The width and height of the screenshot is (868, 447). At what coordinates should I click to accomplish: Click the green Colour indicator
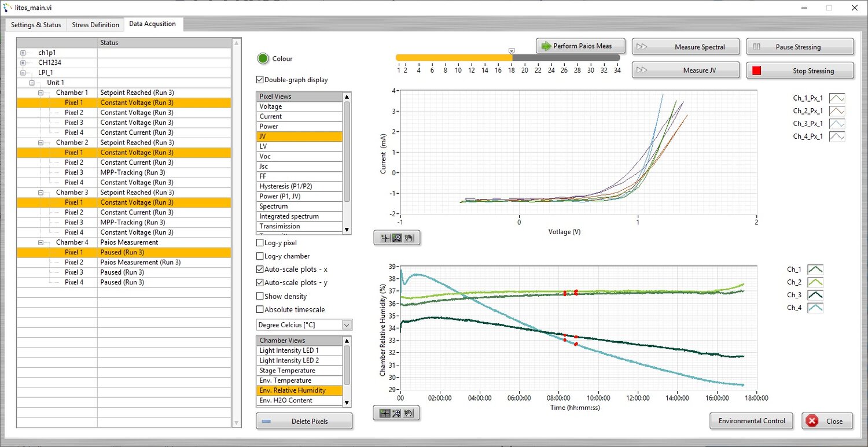tap(263, 58)
